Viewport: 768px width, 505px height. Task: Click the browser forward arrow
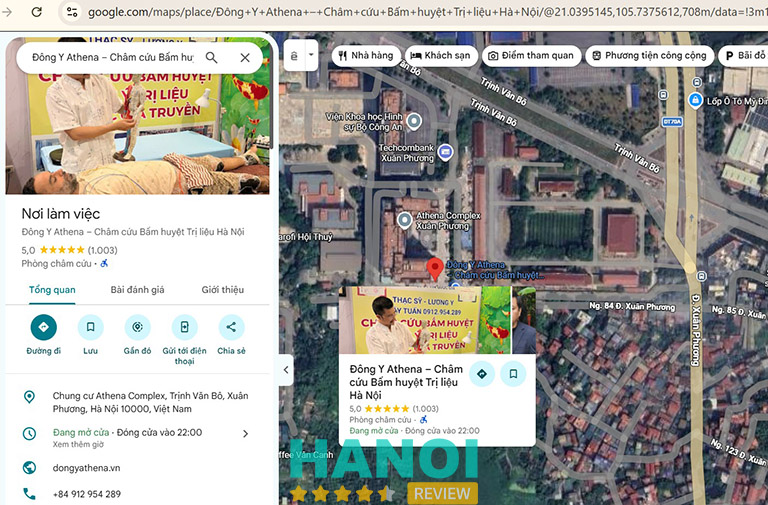coord(7,11)
